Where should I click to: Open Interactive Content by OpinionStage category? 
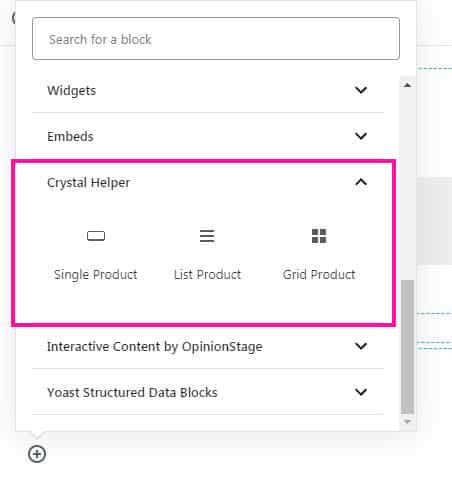tap(155, 347)
